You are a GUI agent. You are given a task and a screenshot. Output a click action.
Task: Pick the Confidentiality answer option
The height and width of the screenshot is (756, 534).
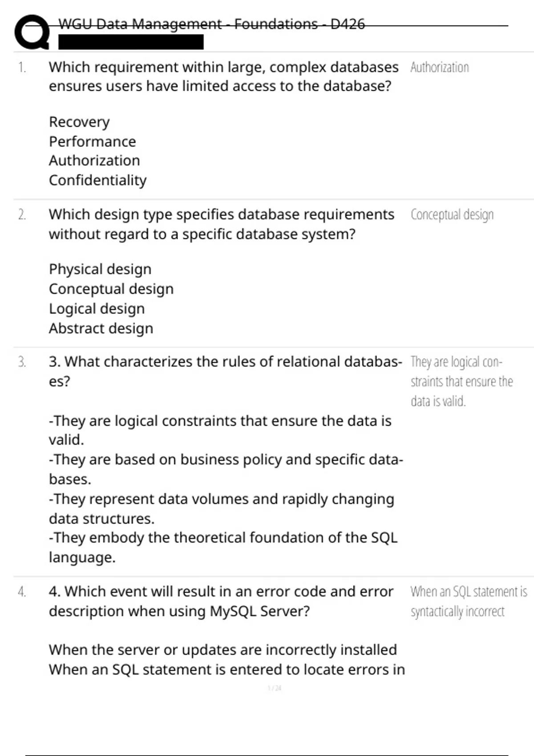pyautogui.click(x=97, y=180)
